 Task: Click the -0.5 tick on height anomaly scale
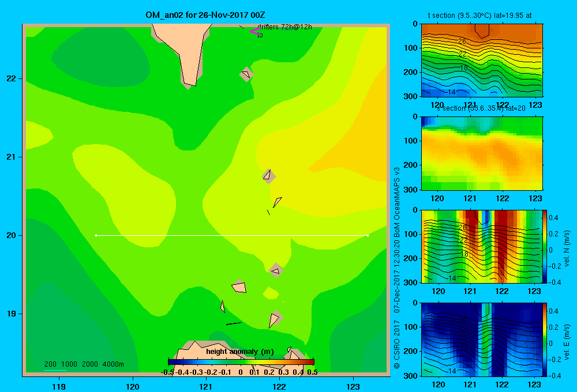coord(167,372)
